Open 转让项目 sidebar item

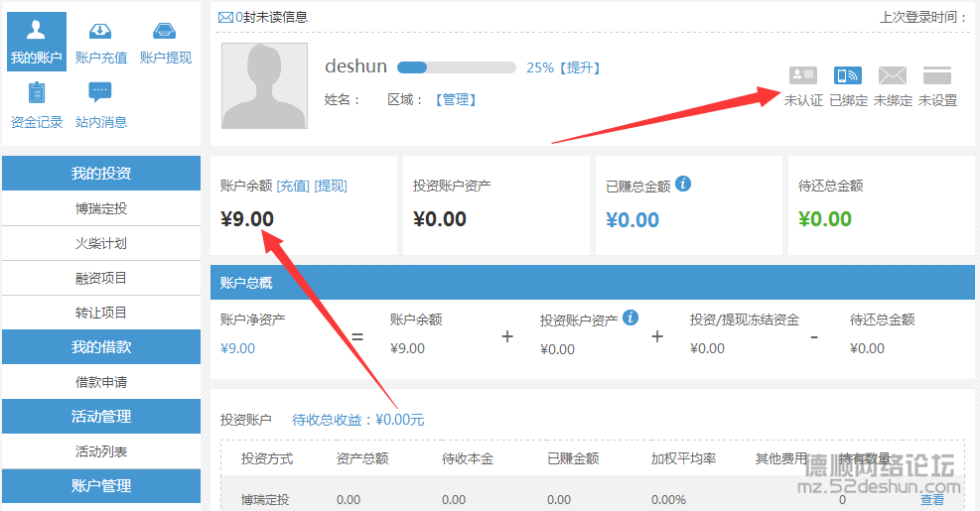click(101, 313)
